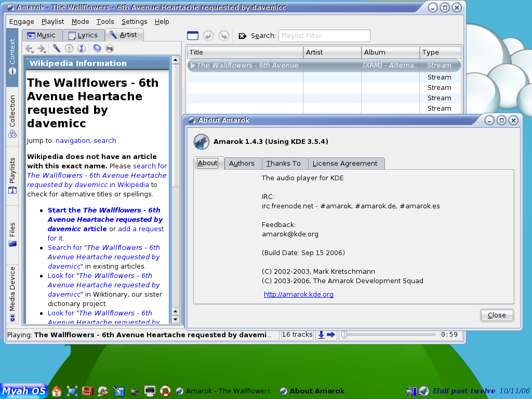Select the playing Wallflowers - 6th Avenue playlist row

click(324, 65)
